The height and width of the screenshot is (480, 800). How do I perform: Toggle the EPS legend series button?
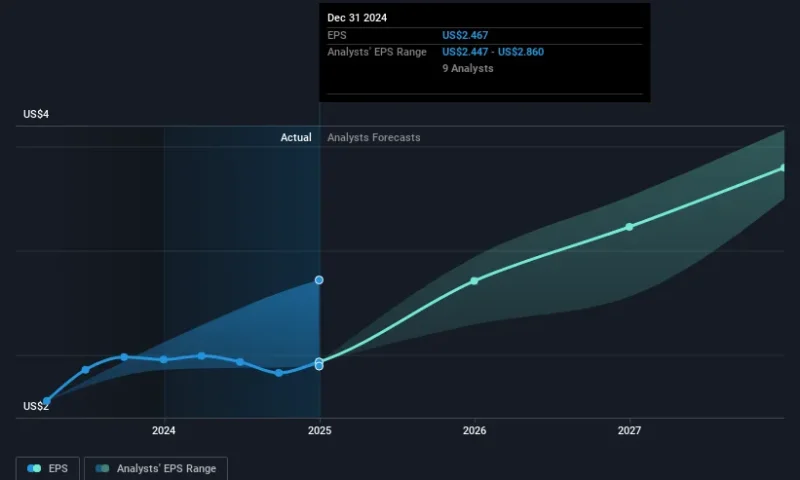click(47, 468)
